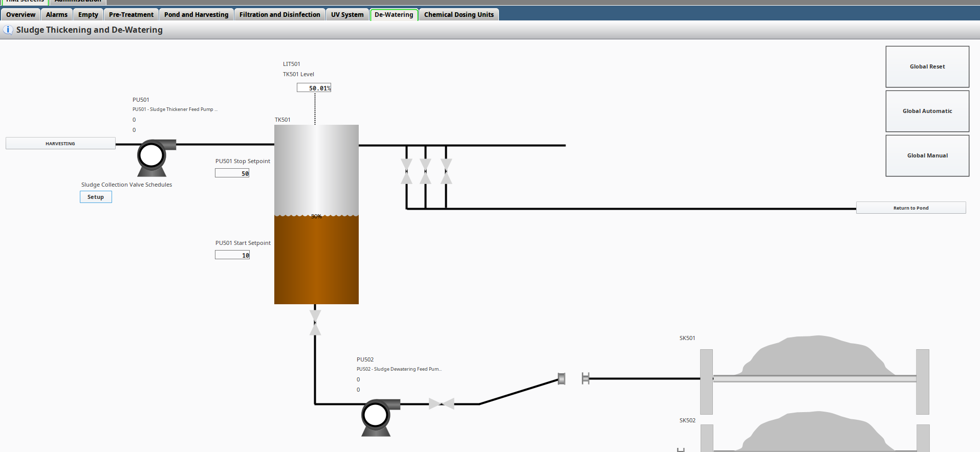The height and width of the screenshot is (452, 980).
Task: Click the right pipe flange near SK501 line
Action: coord(585,378)
